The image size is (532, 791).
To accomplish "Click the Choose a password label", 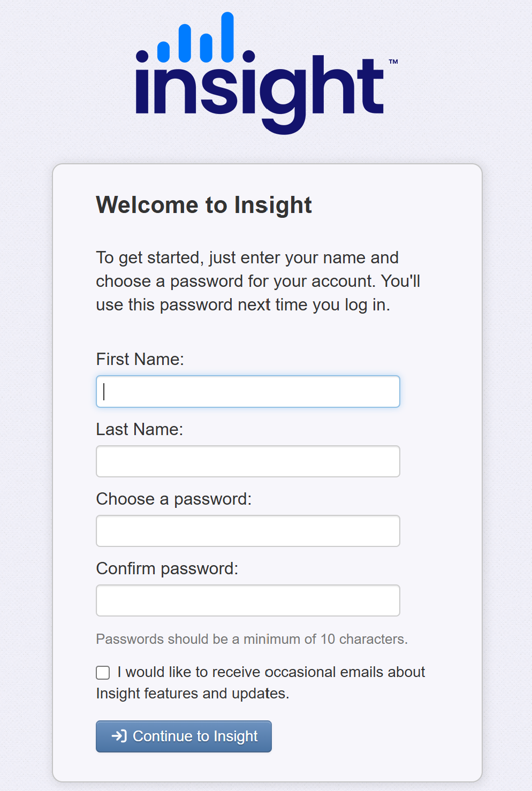I will pyautogui.click(x=173, y=499).
